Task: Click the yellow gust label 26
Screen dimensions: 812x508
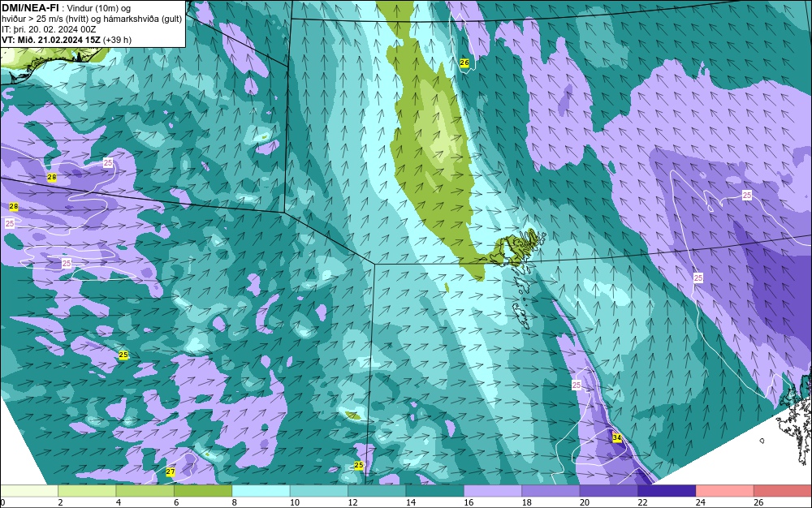Action: tap(464, 62)
